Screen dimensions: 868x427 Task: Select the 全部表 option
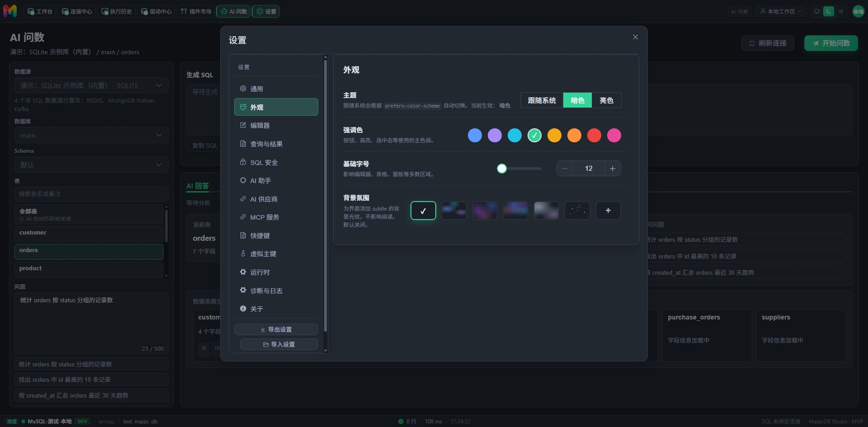pos(89,215)
